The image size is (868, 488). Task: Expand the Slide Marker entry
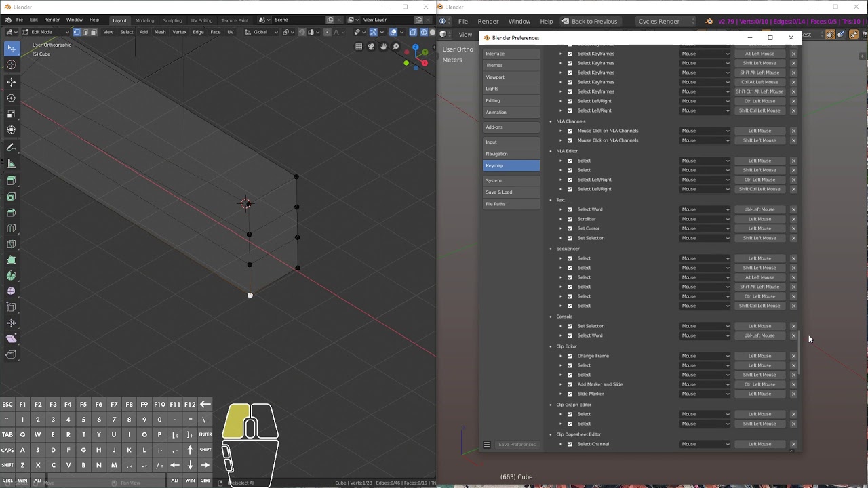click(561, 394)
